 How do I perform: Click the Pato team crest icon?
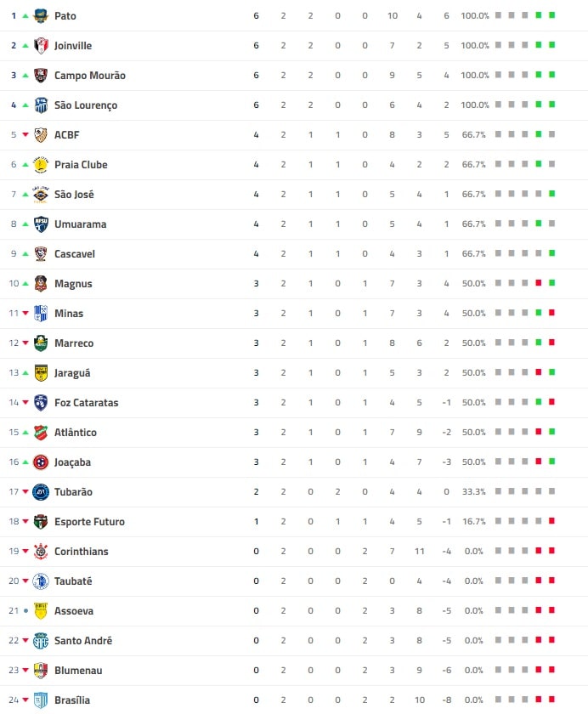41,16
